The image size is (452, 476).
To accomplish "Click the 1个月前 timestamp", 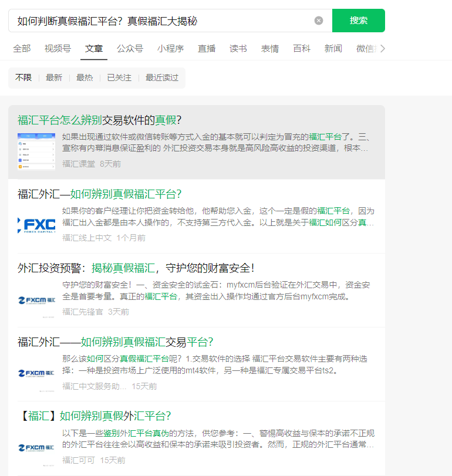I will coord(131,238).
